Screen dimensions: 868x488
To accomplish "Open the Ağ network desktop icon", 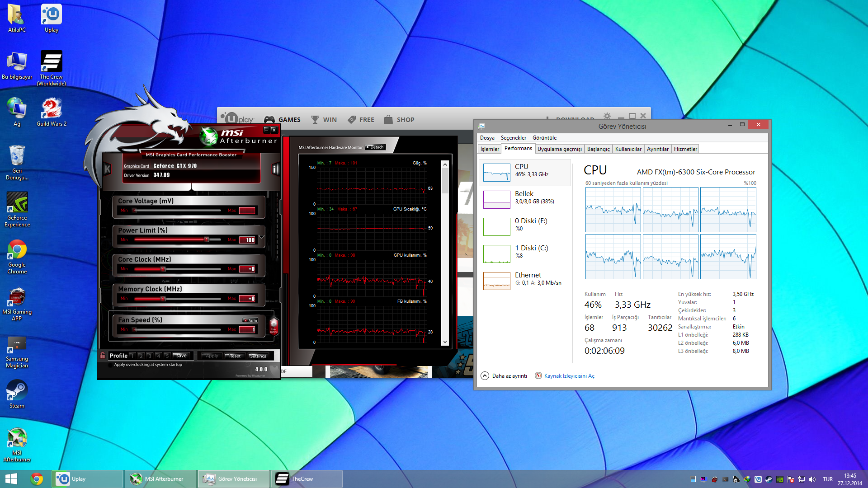I will 17,112.
